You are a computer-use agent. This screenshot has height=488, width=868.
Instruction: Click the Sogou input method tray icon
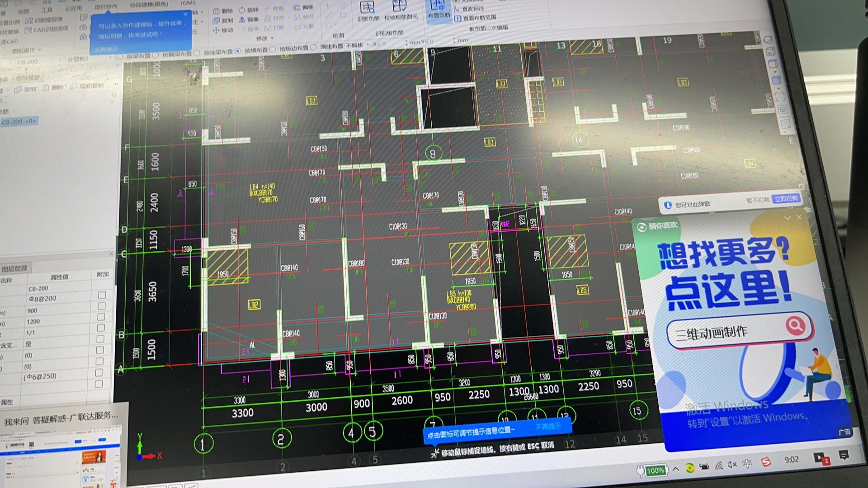[765, 462]
